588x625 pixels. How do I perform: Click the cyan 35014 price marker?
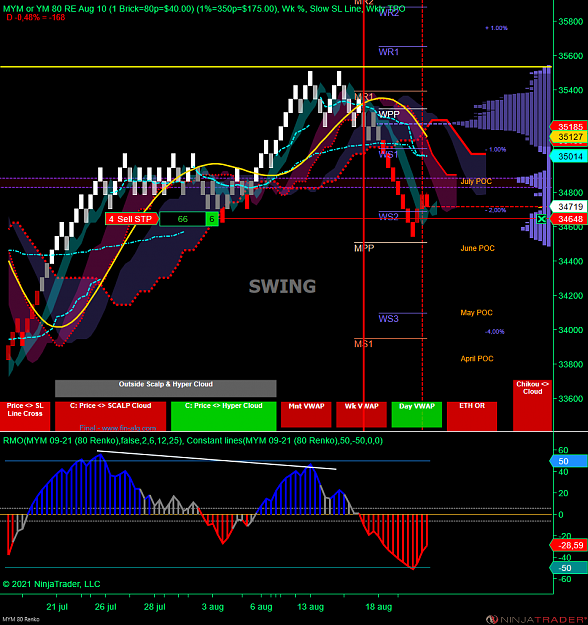pos(569,156)
